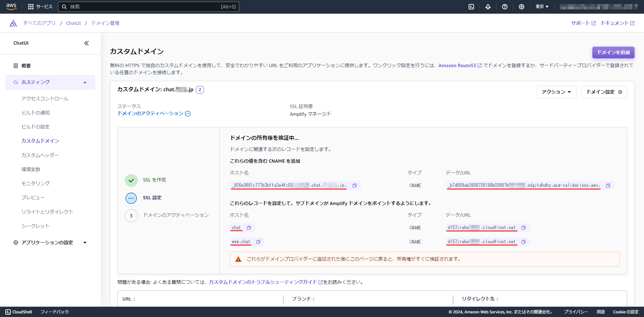
Task: Open 用語 footer link
Action: click(601, 312)
